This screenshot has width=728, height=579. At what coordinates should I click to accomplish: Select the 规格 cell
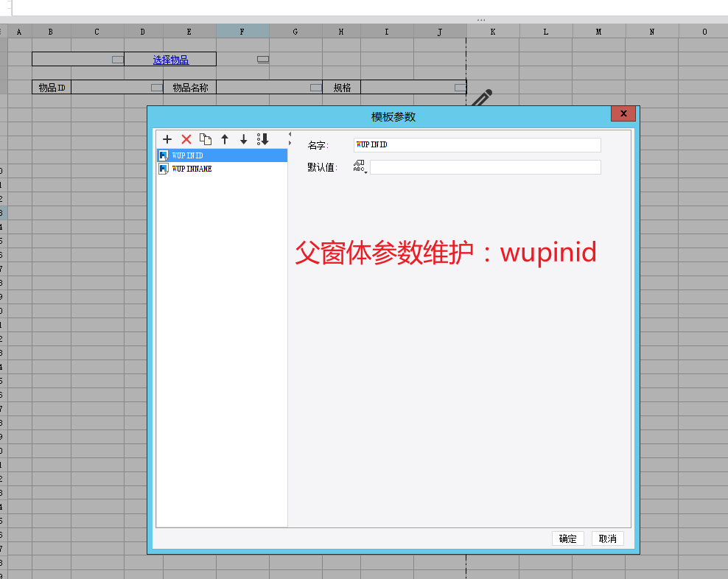pos(342,87)
